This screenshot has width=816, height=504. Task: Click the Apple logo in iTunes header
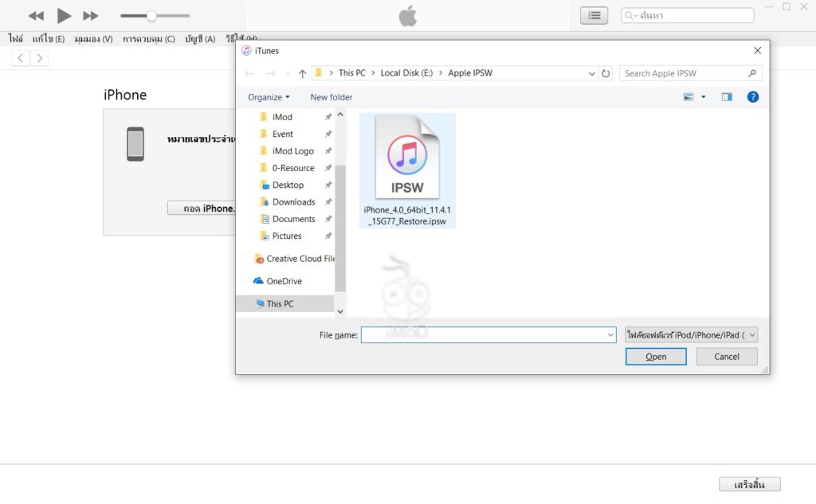pyautogui.click(x=407, y=14)
